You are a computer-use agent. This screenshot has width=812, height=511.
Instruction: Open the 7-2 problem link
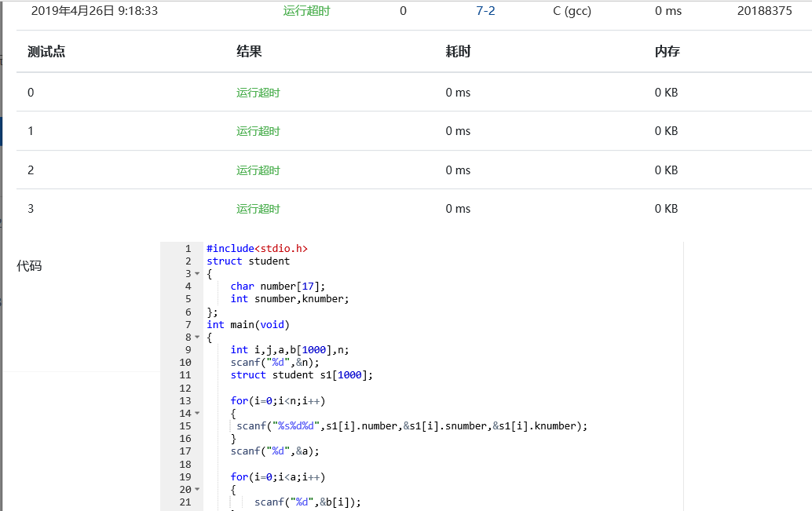485,11
